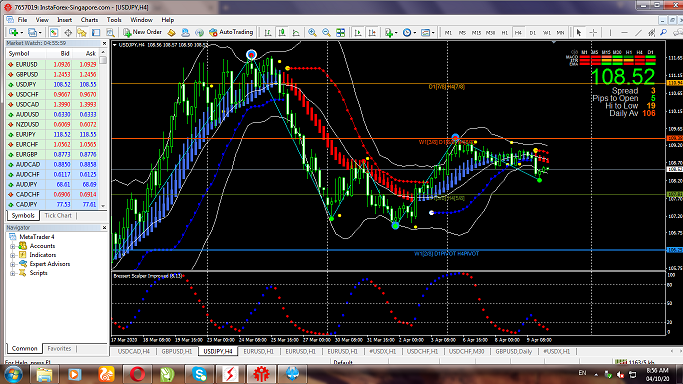683x384 pixels.
Task: Select the Vertical Line drawing tool
Action: pyautogui.click(x=610, y=32)
